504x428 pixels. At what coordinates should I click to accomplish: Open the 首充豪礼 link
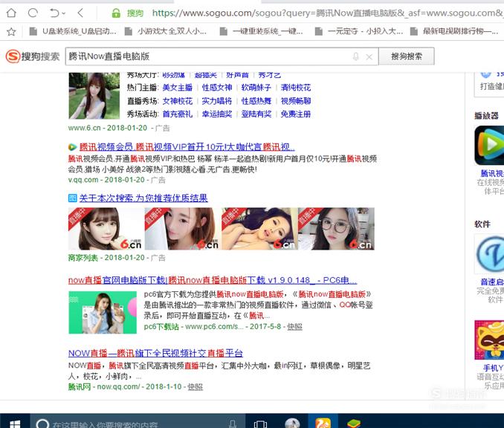coord(178,114)
